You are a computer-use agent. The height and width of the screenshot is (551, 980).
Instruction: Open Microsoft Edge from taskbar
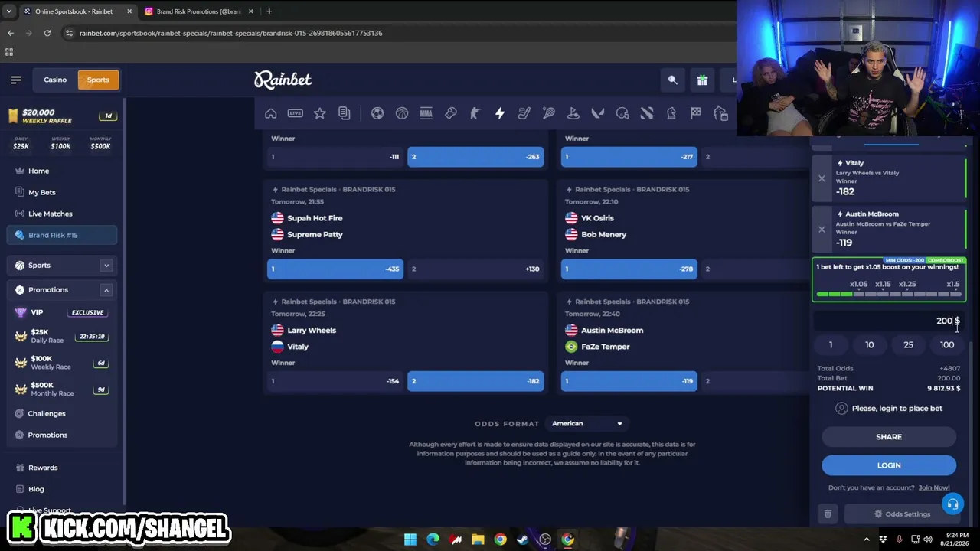point(433,540)
